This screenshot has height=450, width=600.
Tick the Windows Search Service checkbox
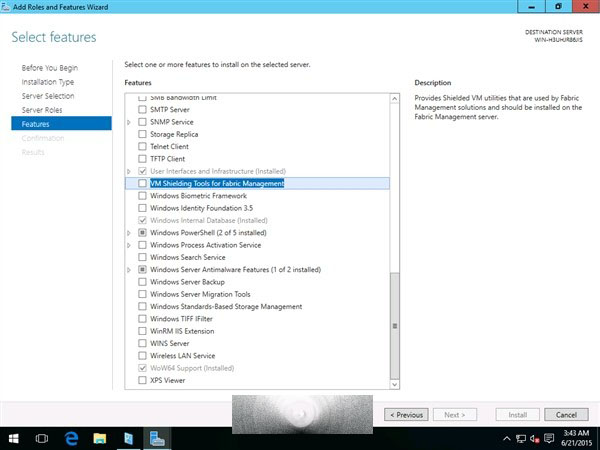142,257
